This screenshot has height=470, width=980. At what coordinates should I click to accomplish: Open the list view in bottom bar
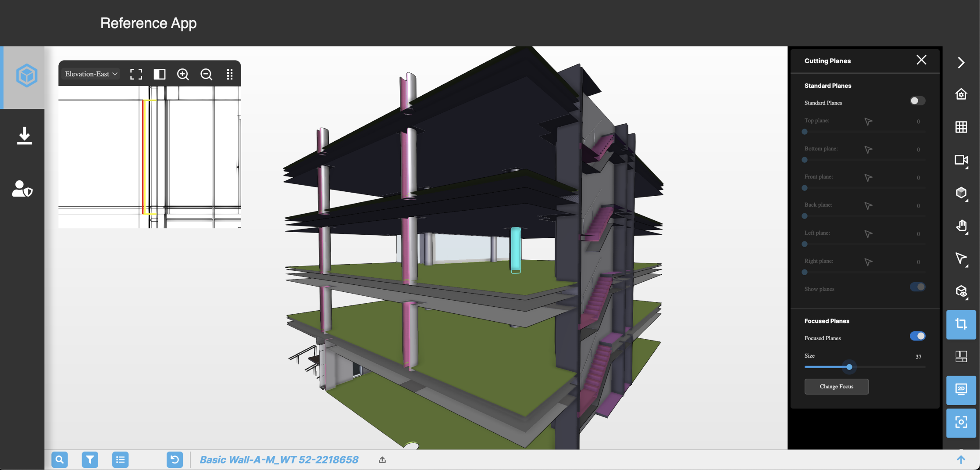pos(120,459)
